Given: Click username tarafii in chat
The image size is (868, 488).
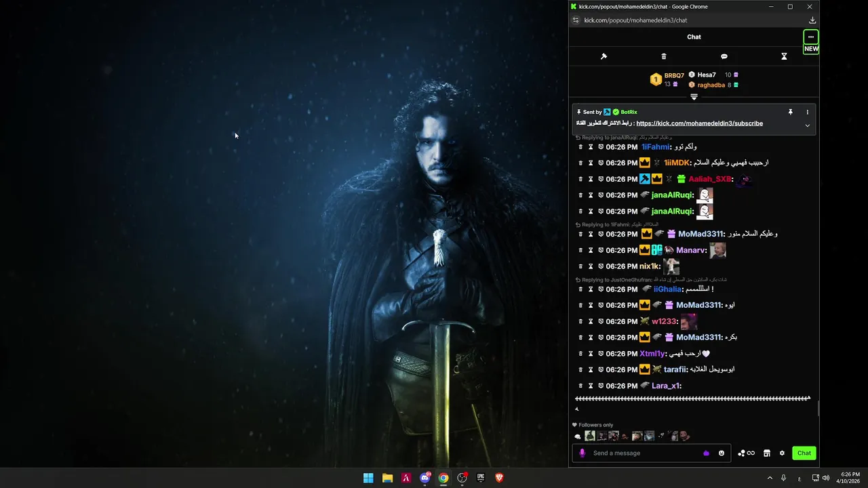Looking at the screenshot, I should 675,369.
